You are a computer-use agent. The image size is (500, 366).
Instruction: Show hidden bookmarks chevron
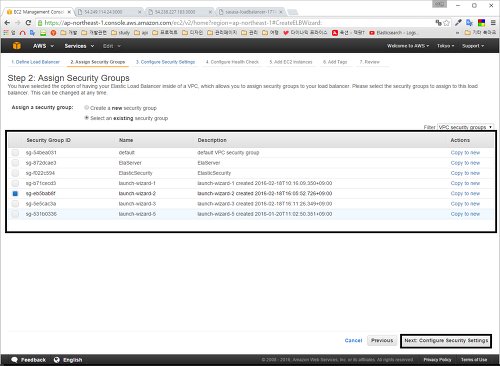pos(457,33)
